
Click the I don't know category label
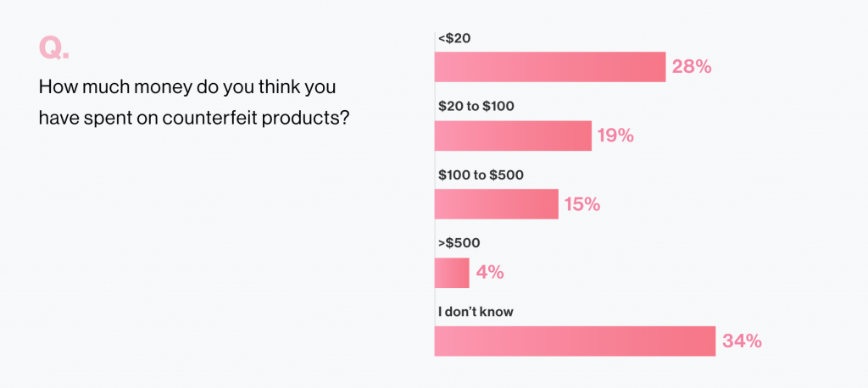pyautogui.click(x=476, y=312)
